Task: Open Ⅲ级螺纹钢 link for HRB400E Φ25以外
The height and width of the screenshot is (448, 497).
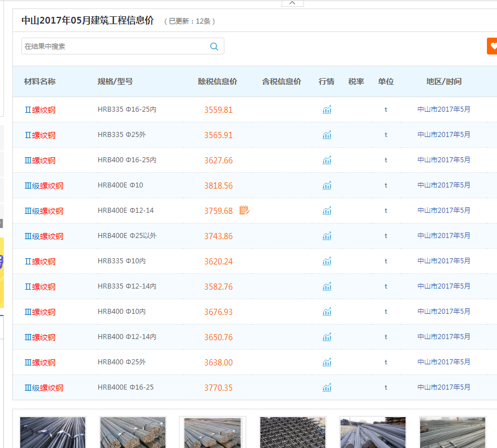Action: 44,236
